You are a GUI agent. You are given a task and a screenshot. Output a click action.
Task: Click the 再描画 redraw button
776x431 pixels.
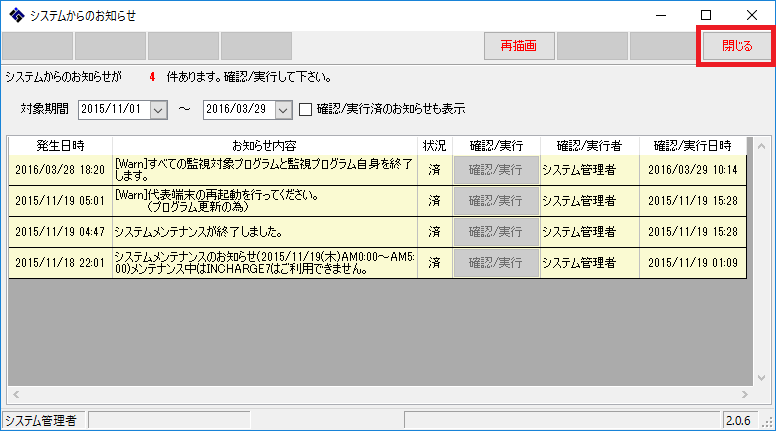tap(519, 46)
